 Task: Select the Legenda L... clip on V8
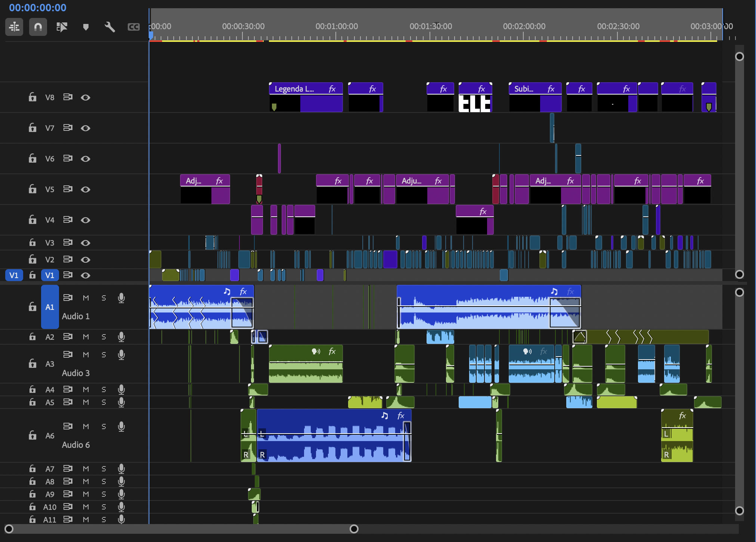pos(306,97)
